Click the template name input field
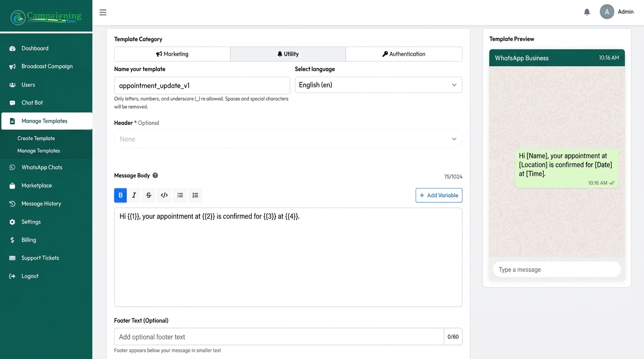644x359 pixels. click(x=202, y=86)
